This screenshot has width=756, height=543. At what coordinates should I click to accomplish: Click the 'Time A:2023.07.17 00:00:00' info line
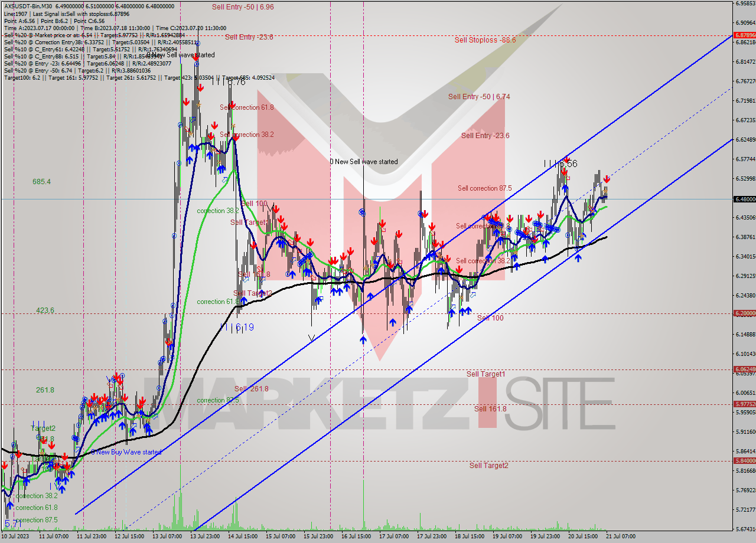click(x=115, y=28)
